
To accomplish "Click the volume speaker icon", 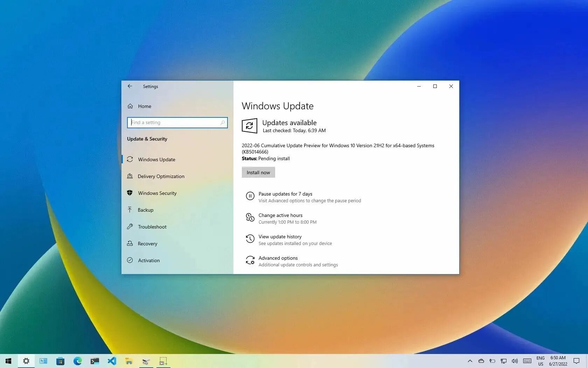I will [514, 361].
